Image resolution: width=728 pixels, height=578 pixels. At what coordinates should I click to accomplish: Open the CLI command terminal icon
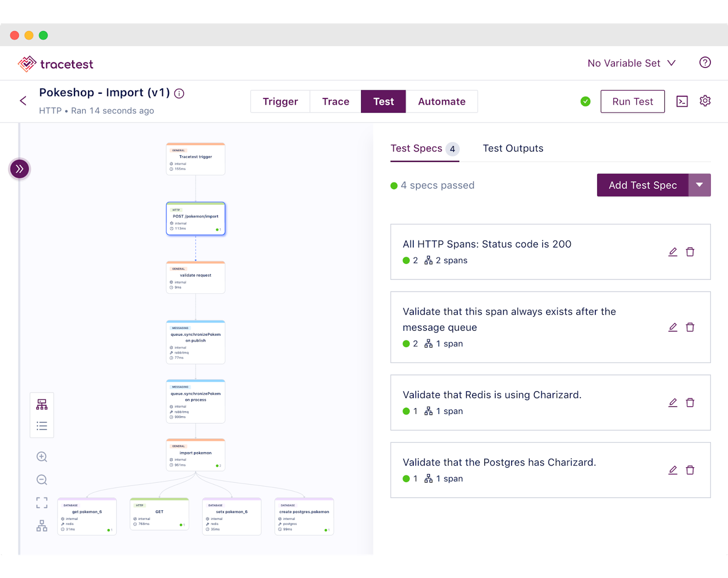682,101
